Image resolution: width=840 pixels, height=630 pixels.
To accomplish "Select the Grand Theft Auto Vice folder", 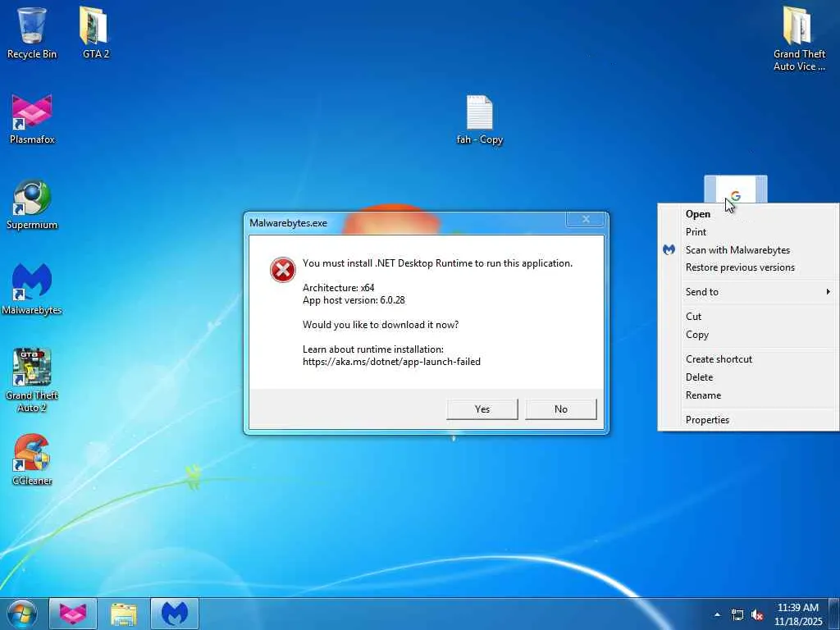I will click(x=799, y=38).
